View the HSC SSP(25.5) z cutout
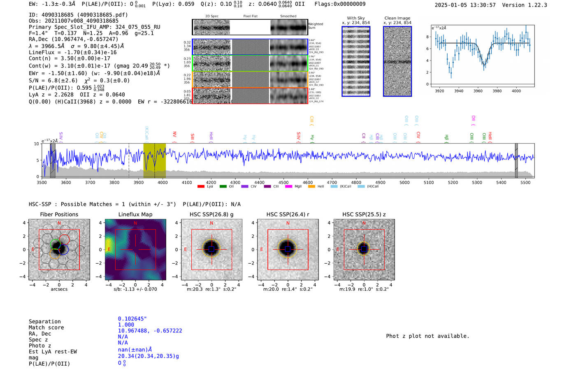The height and width of the screenshot is (392, 576). pos(364,250)
